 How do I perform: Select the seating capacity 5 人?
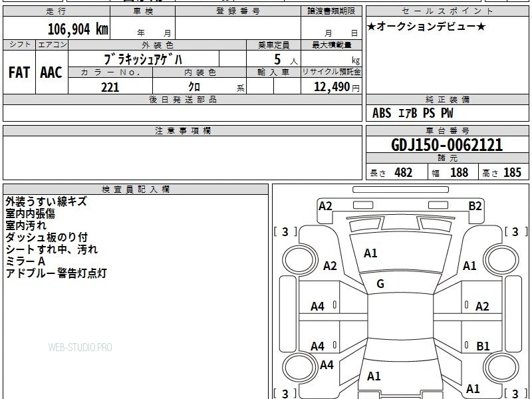(286, 60)
